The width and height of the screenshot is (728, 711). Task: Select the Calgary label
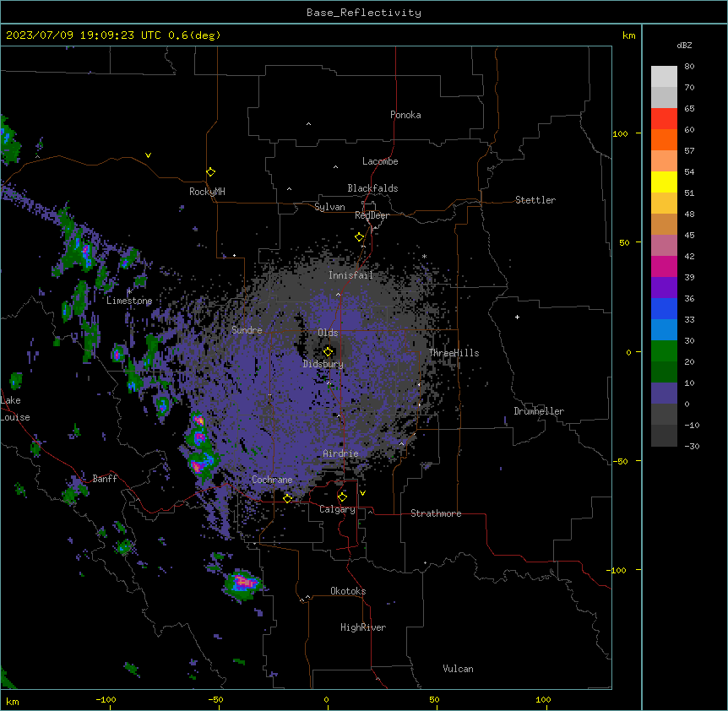[x=338, y=509]
